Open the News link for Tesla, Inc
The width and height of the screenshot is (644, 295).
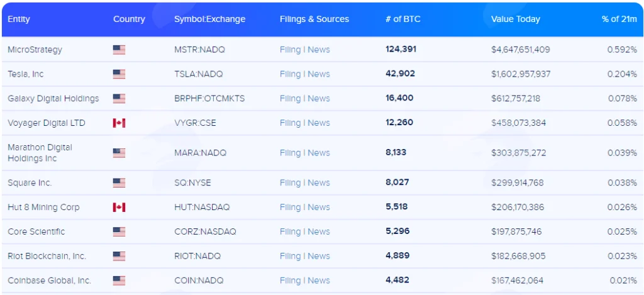(x=319, y=74)
